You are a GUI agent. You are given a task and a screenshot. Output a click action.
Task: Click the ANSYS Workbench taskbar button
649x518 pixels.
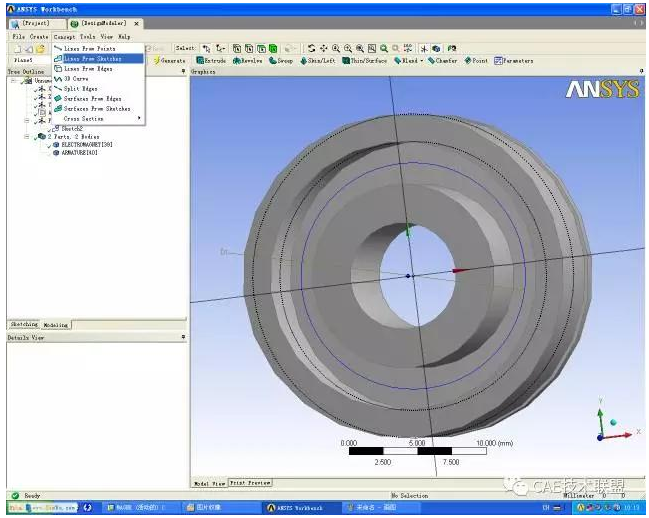[x=301, y=507]
